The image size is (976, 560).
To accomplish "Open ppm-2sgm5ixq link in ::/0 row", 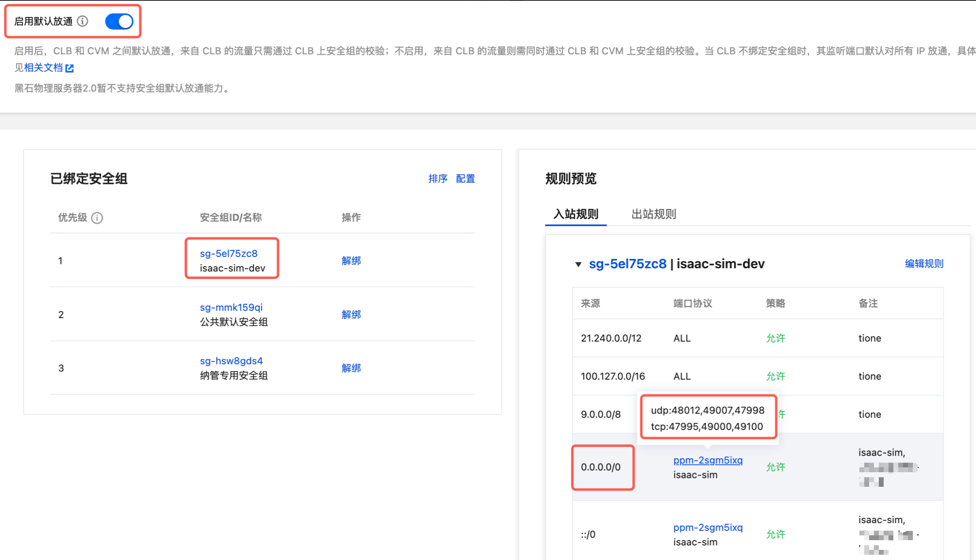I will [707, 527].
